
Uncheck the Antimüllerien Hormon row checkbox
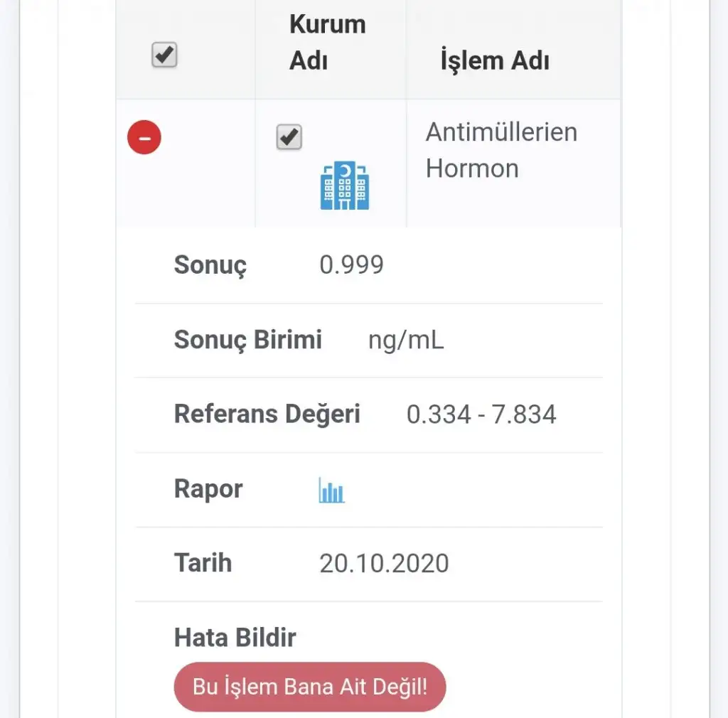pyautogui.click(x=289, y=137)
